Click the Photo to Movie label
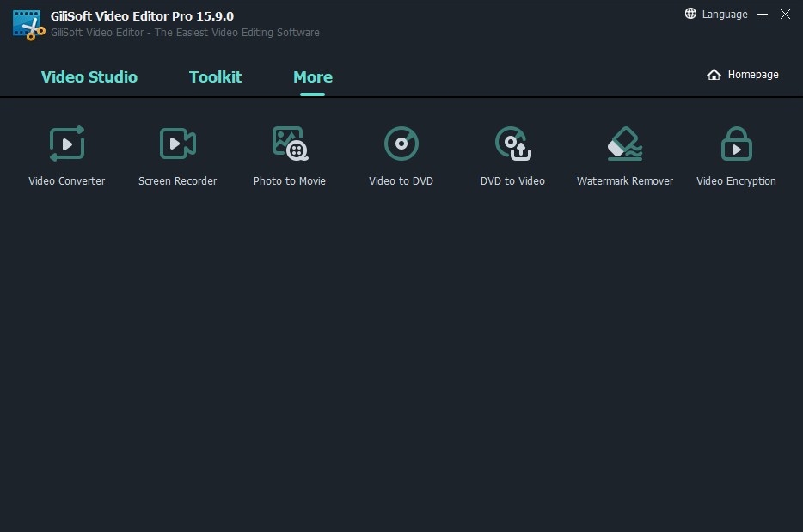 coord(290,180)
